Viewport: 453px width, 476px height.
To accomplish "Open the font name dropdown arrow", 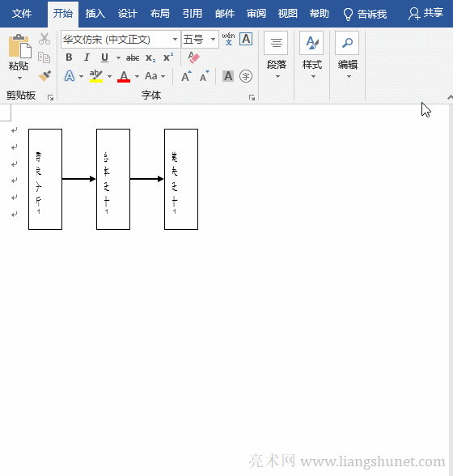I will click(x=175, y=39).
